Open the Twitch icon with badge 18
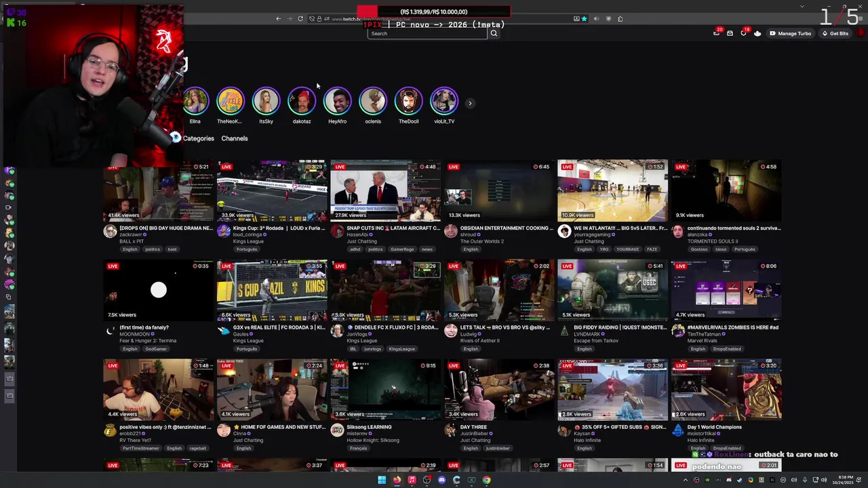Viewport: 868px width, 488px height. [744, 33]
